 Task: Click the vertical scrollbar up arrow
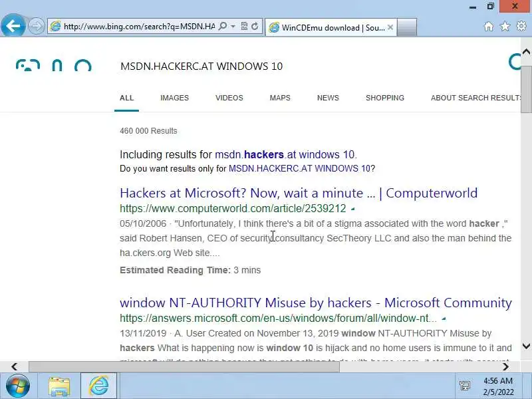click(x=526, y=52)
